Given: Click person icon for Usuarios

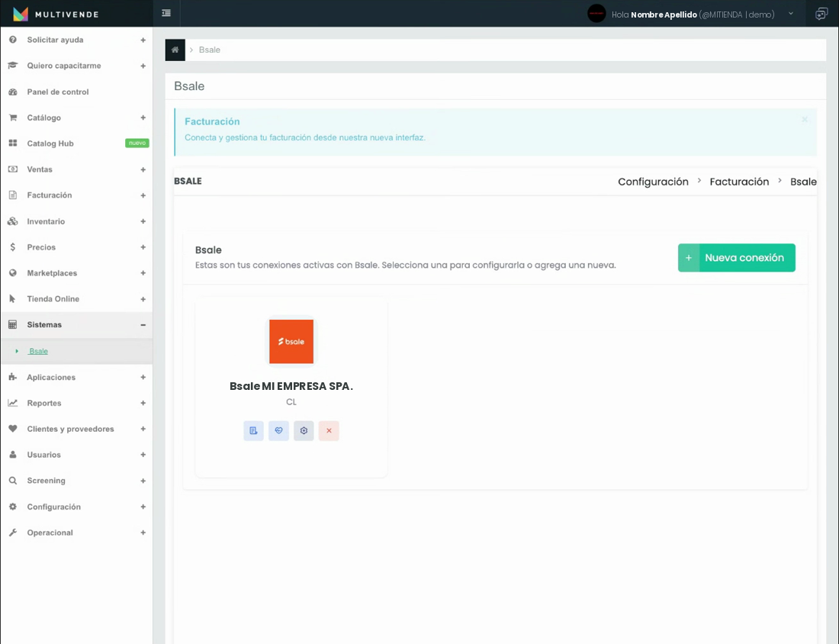Looking at the screenshot, I should pos(13,455).
